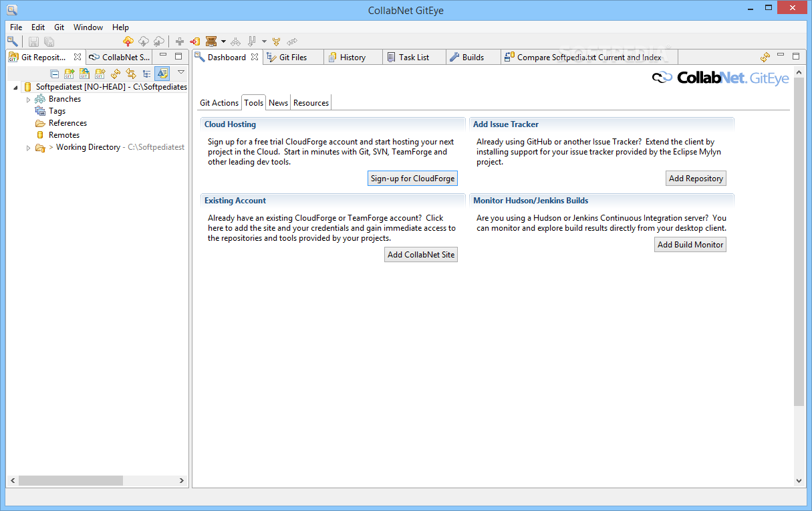Click the gray double-arrow icon in toolbar
Image resolution: width=812 pixels, height=511 pixels.
[x=292, y=41]
